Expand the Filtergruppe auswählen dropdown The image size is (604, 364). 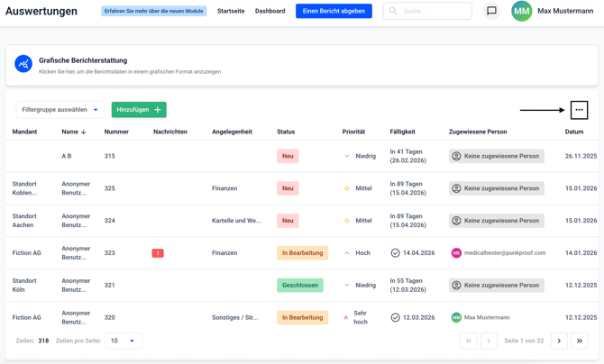click(x=60, y=110)
